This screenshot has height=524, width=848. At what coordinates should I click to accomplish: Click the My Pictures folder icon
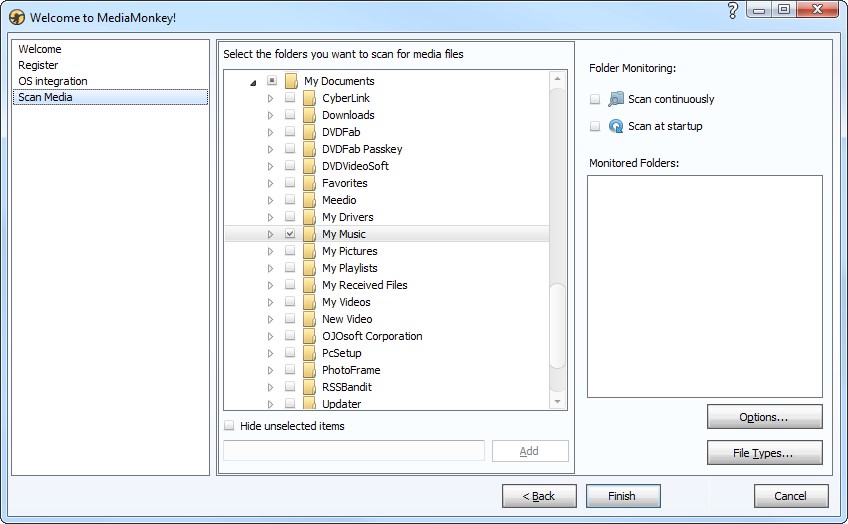click(x=309, y=251)
